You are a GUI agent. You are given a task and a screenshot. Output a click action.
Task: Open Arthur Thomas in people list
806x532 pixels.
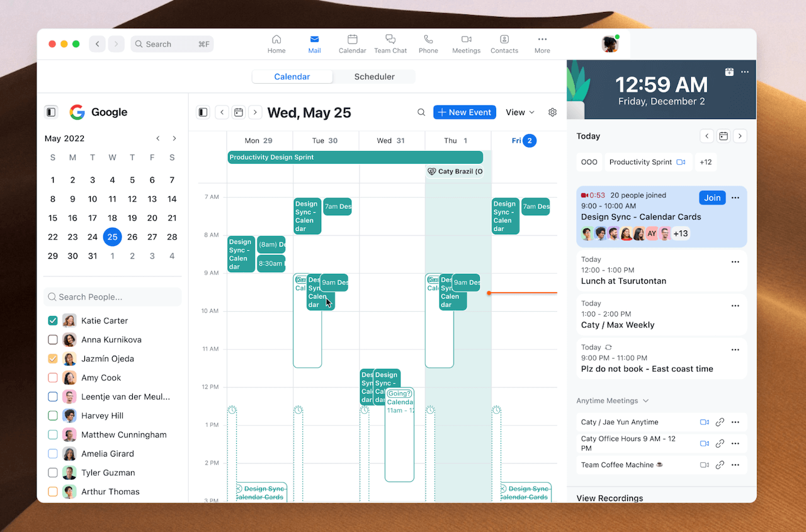(x=110, y=492)
